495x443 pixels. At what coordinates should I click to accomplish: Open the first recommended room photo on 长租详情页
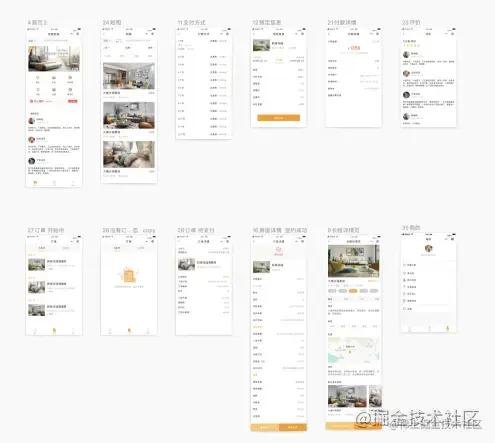pos(347,396)
